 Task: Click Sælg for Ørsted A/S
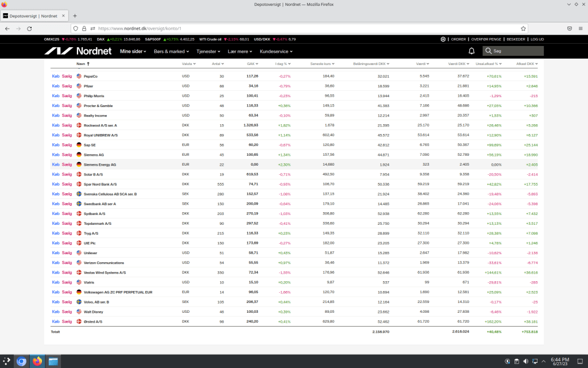click(x=67, y=321)
